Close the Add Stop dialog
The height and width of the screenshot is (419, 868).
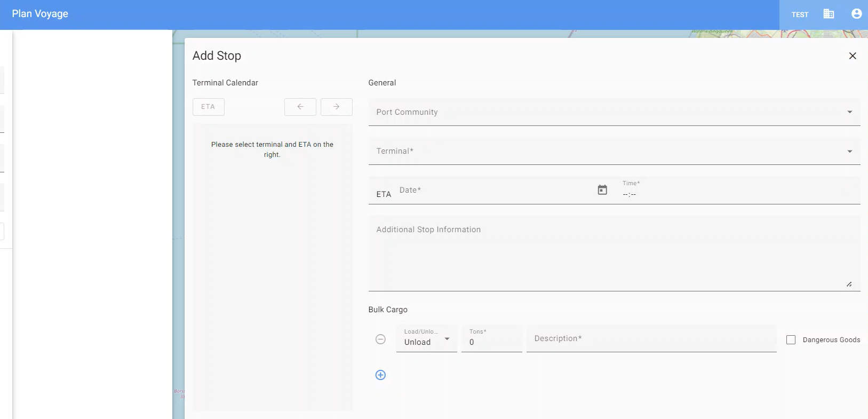pos(852,56)
